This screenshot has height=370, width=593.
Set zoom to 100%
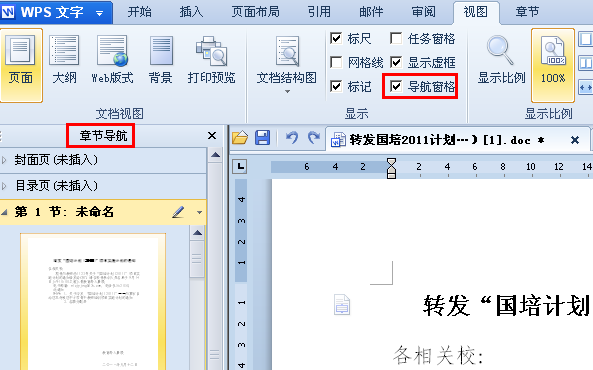553,65
